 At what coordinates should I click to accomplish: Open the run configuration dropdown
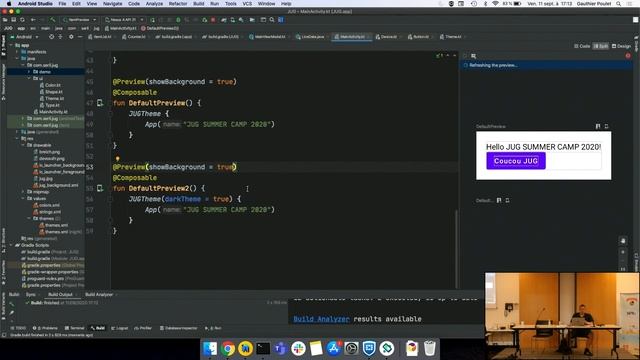80,20
